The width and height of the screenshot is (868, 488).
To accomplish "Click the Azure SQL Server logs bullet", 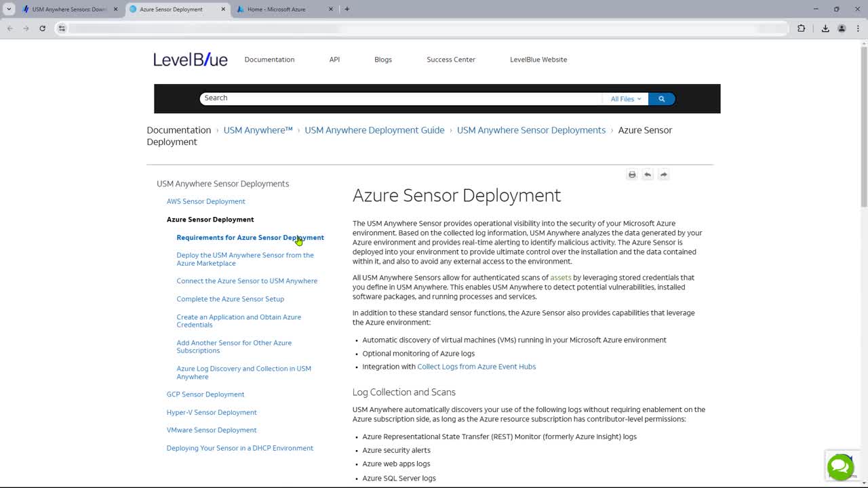I will click(399, 478).
